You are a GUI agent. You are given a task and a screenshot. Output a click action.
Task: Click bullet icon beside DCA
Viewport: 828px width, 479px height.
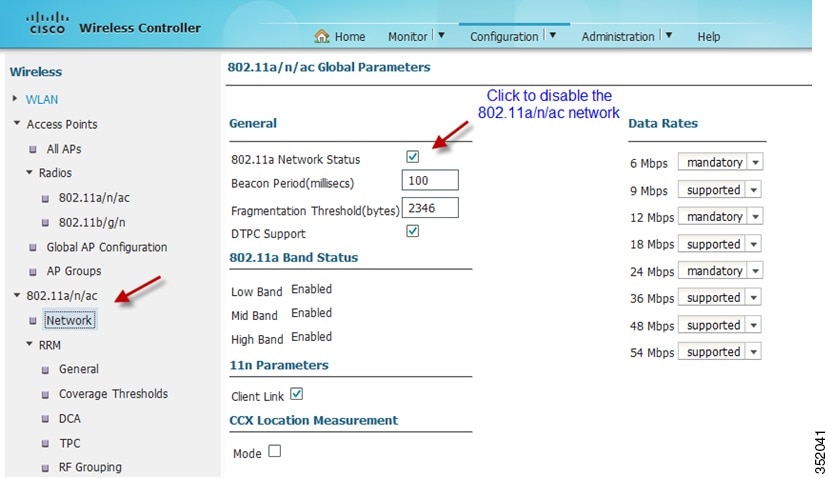click(x=45, y=419)
